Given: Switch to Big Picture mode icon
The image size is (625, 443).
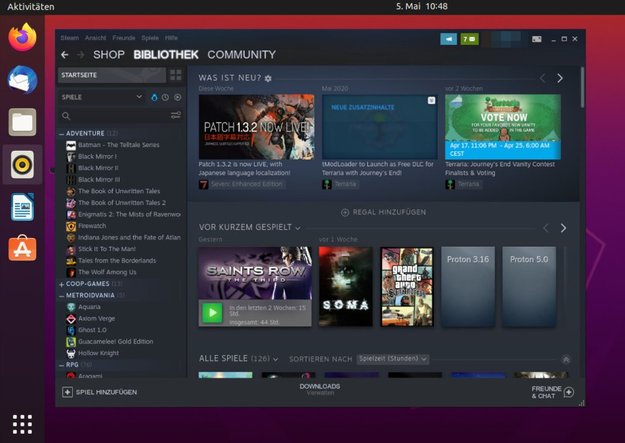Looking at the screenshot, I should pos(537,39).
